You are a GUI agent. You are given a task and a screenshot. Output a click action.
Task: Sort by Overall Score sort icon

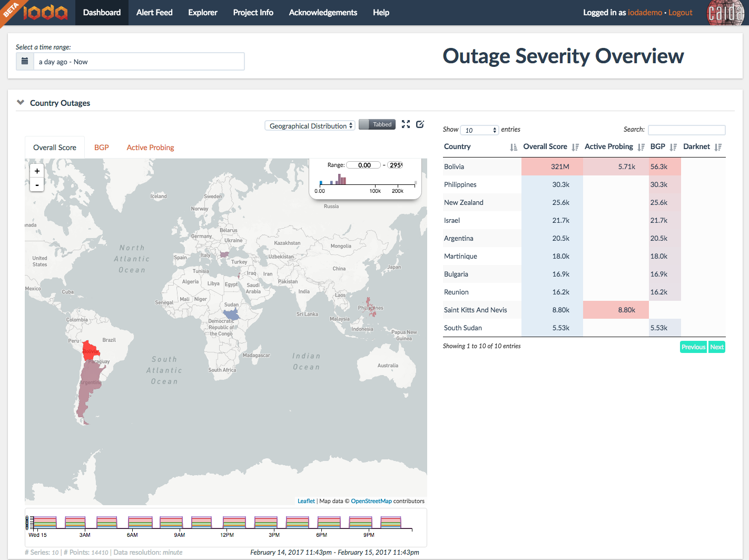tap(575, 147)
